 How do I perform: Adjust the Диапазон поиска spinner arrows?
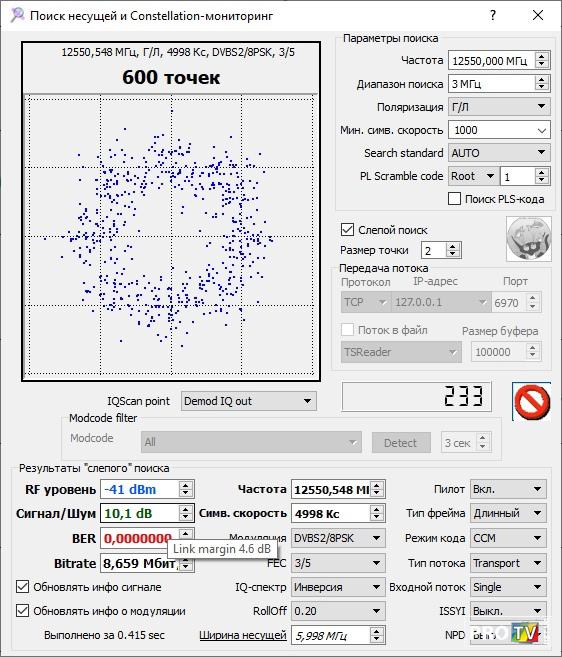(x=542, y=83)
